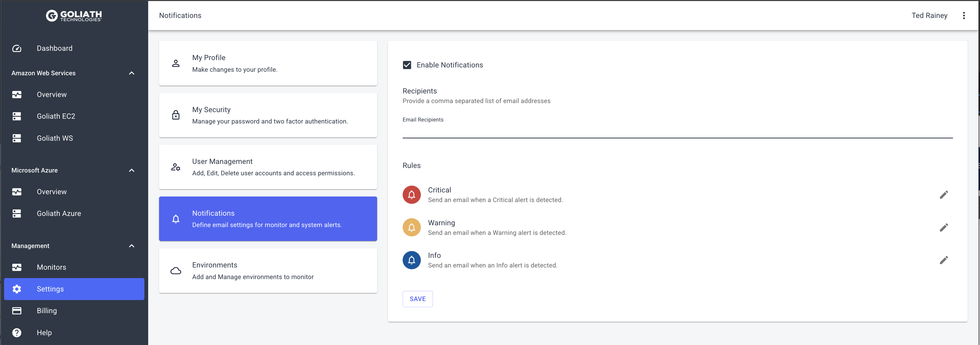Viewport: 980px width, 345px height.
Task: Collapse the Microsoft Azure section chevron
Action: 132,170
